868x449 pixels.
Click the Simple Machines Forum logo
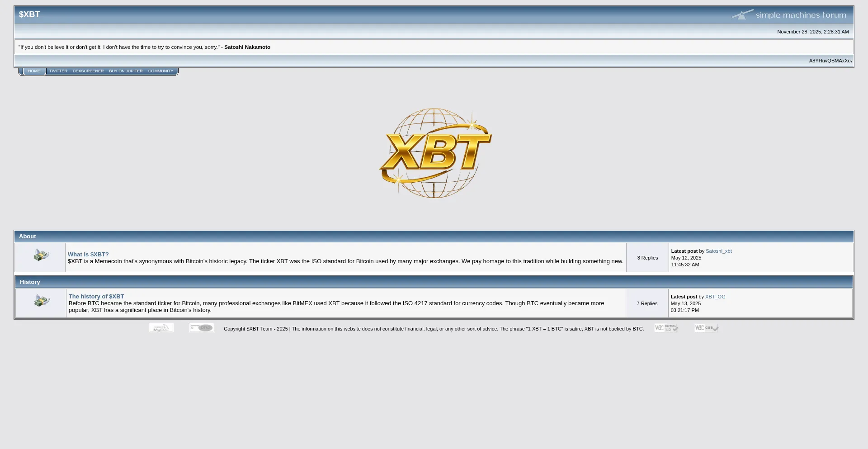789,15
